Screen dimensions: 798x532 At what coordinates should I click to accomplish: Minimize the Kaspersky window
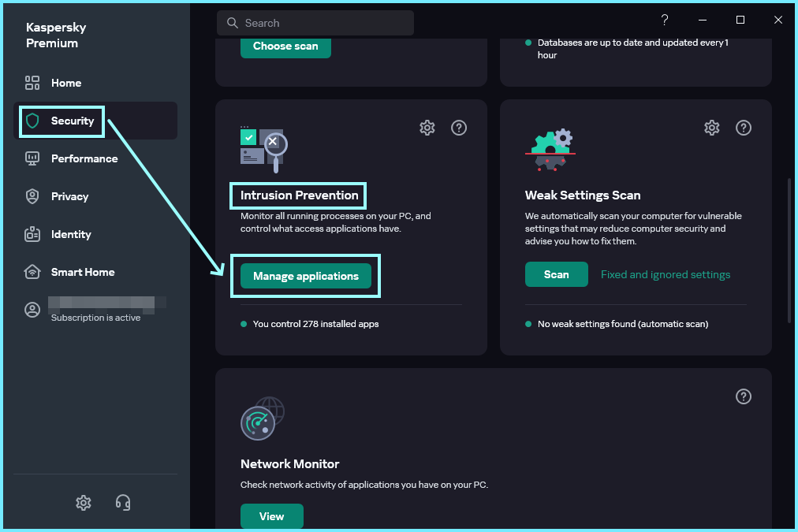703,20
